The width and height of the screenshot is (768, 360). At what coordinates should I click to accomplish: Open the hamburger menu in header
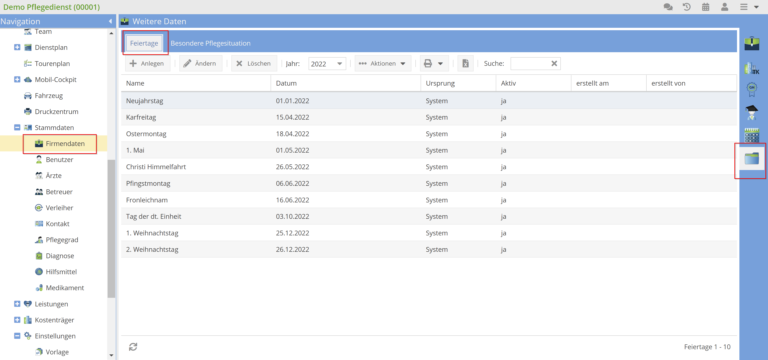click(x=744, y=7)
